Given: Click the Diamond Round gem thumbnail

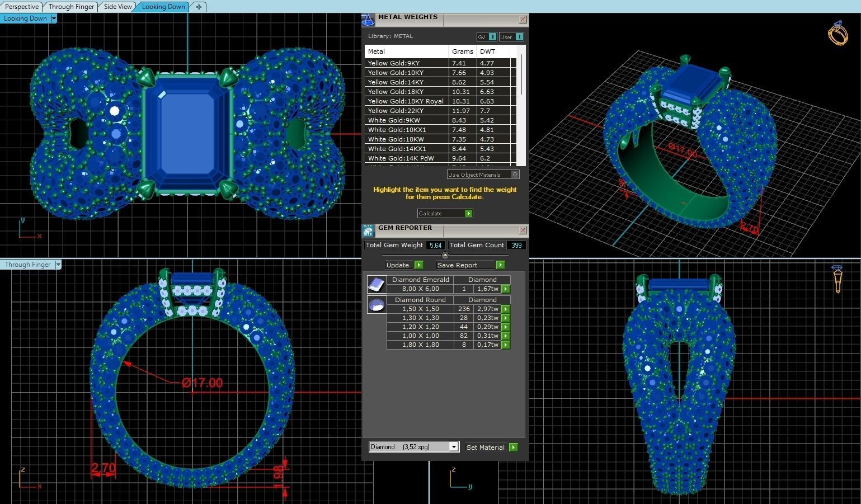Looking at the screenshot, I should pyautogui.click(x=377, y=304).
